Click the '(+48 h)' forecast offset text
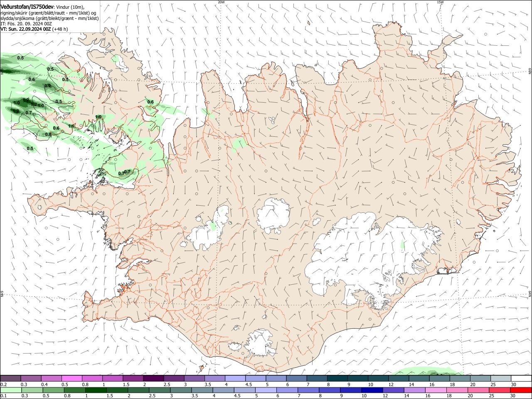 (x=60, y=29)
